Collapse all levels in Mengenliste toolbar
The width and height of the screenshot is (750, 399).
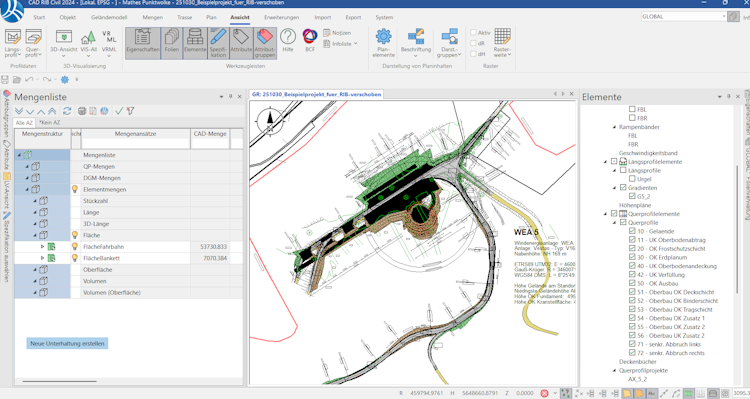52,111
